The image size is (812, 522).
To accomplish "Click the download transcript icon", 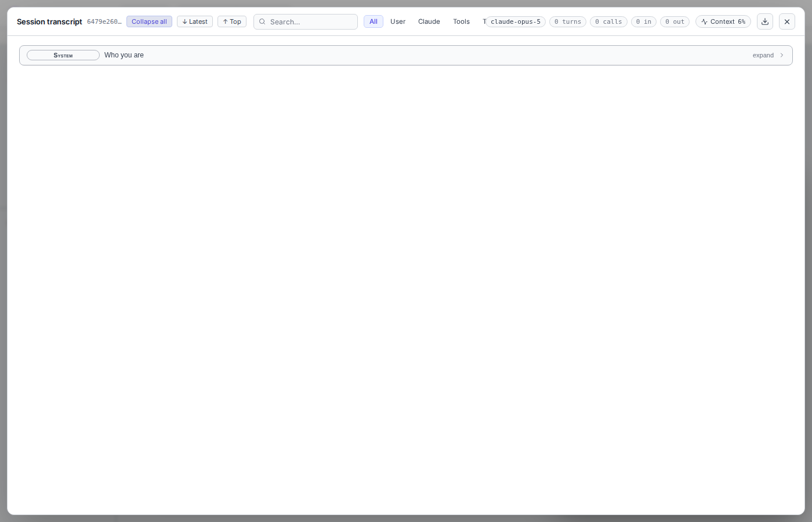I will (x=765, y=21).
